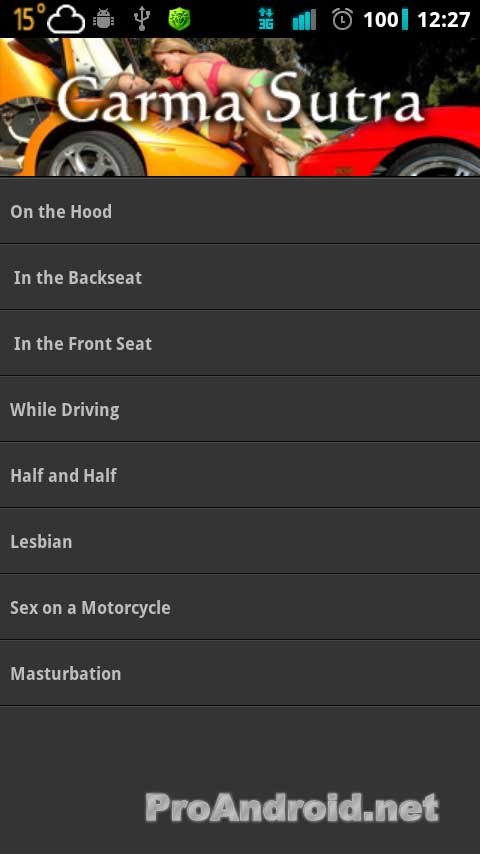Open the In the Backseat list item
Viewport: 480px width, 854px height.
(x=240, y=277)
